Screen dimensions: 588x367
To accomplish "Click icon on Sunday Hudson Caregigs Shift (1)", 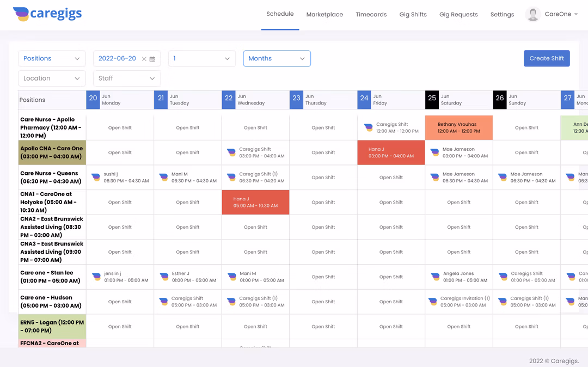I will [503, 302].
